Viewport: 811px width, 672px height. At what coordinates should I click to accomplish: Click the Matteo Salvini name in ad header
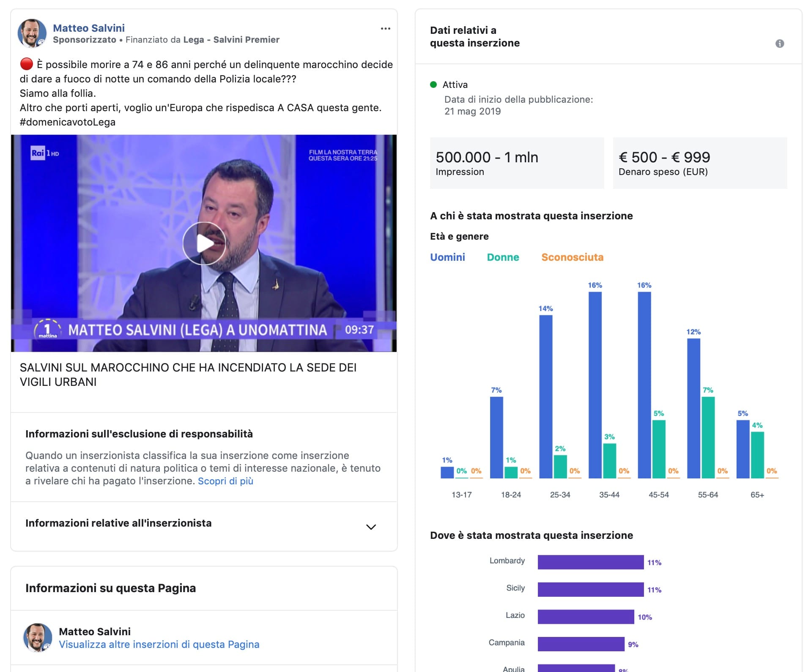89,28
